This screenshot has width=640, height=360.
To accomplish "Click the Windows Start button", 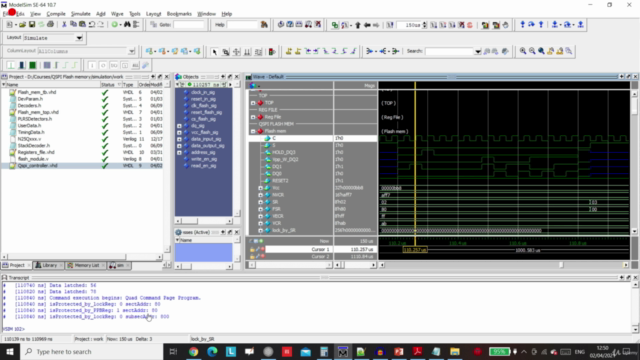I will (x=10, y=351).
